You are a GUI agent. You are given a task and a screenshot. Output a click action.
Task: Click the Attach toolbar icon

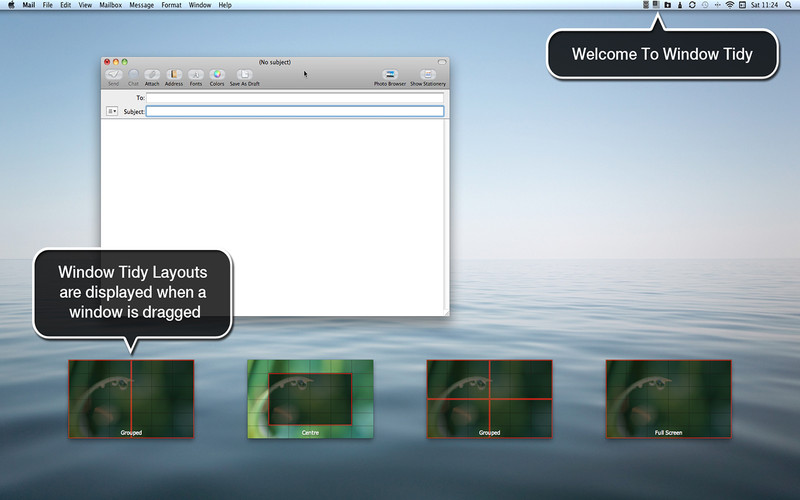[152, 75]
